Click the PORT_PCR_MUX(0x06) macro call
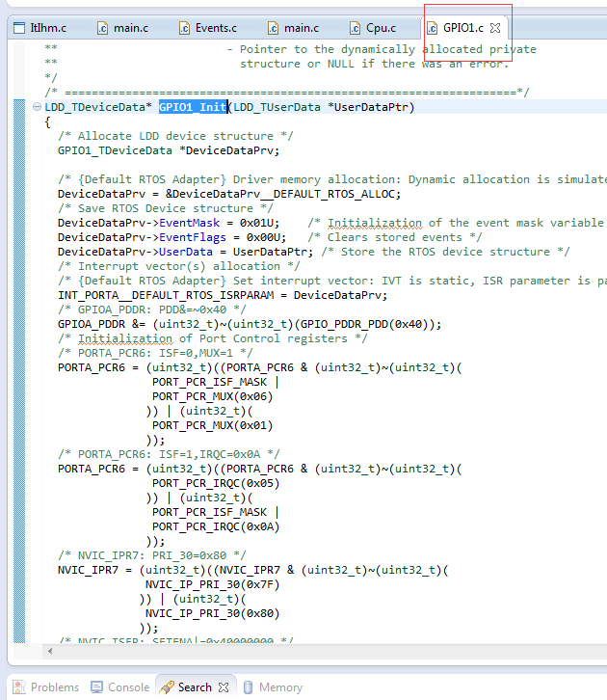This screenshot has width=607, height=700. point(212,396)
